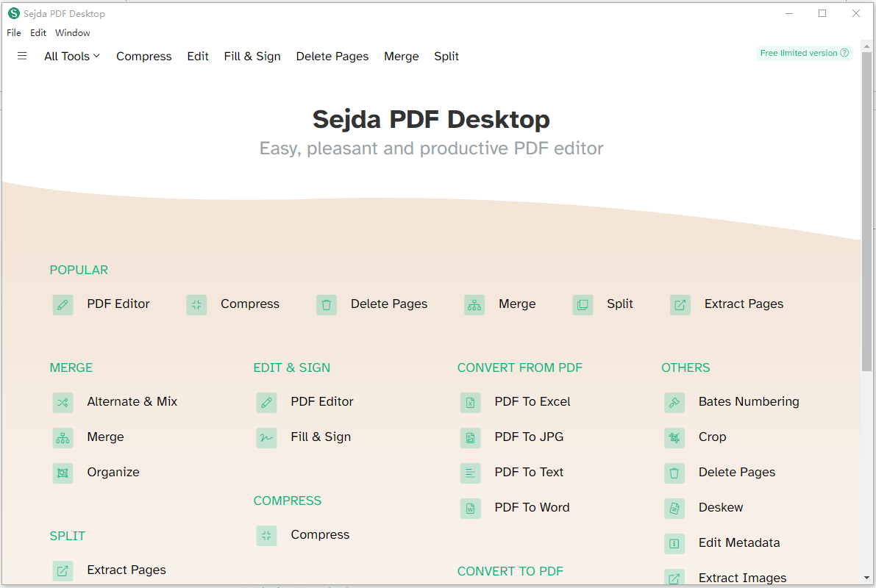Click the vertical scrollbar thumb

tap(866, 212)
